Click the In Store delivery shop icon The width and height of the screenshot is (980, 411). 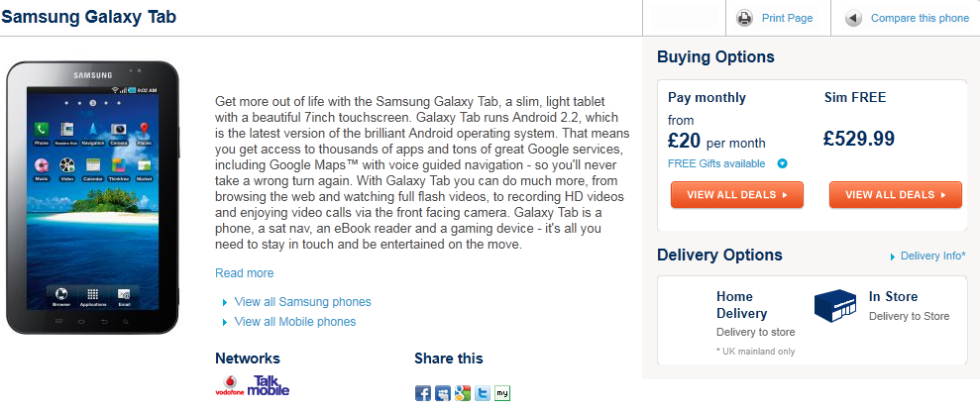pos(834,306)
